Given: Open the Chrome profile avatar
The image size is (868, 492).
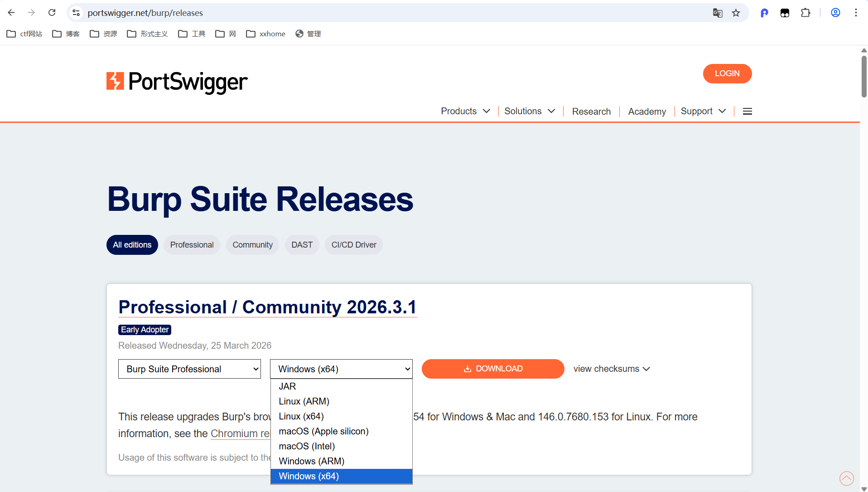Looking at the screenshot, I should (x=836, y=13).
